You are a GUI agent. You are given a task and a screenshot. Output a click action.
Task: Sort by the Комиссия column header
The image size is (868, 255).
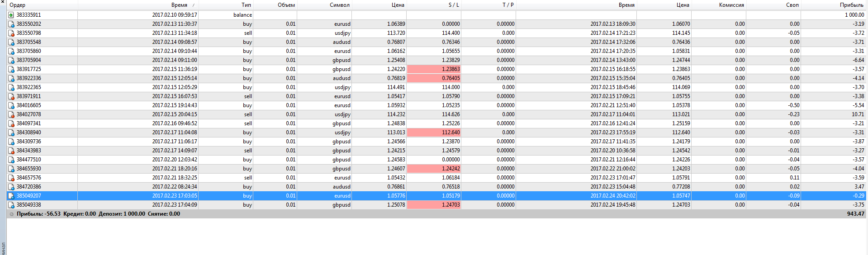719,5
